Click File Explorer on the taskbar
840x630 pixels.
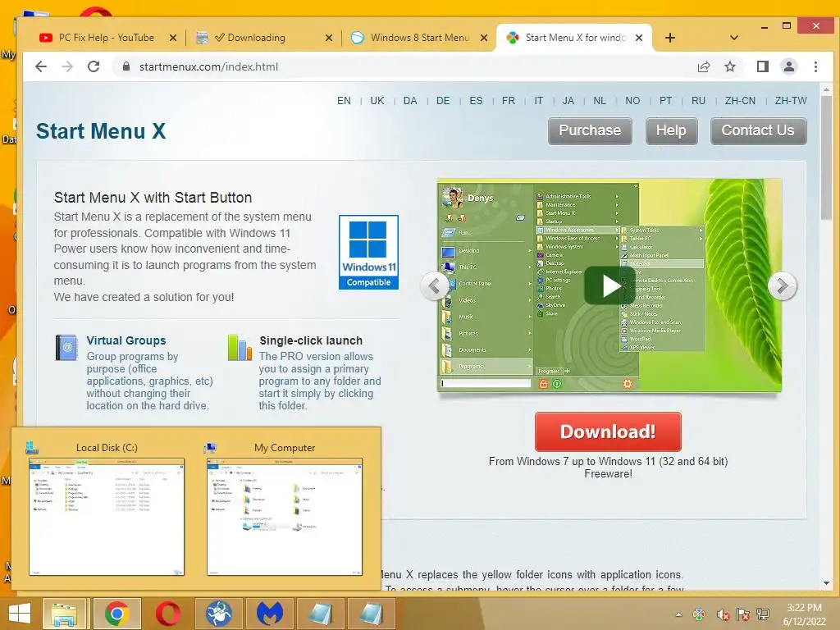pyautogui.click(x=64, y=614)
